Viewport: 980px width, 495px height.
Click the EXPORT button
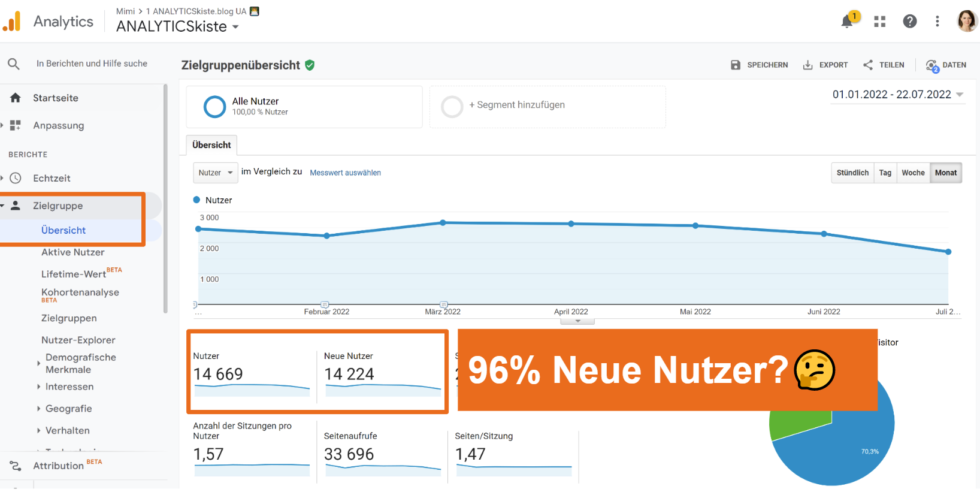[x=825, y=65]
